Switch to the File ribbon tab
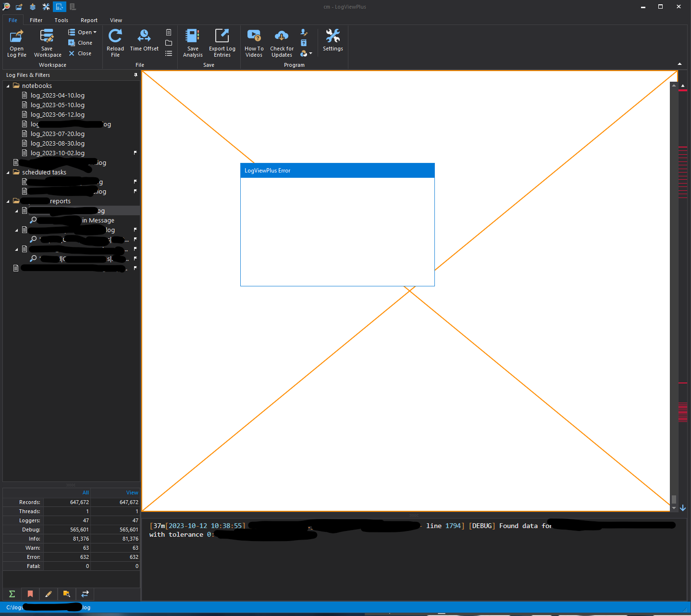The height and width of the screenshot is (616, 691). (13, 20)
